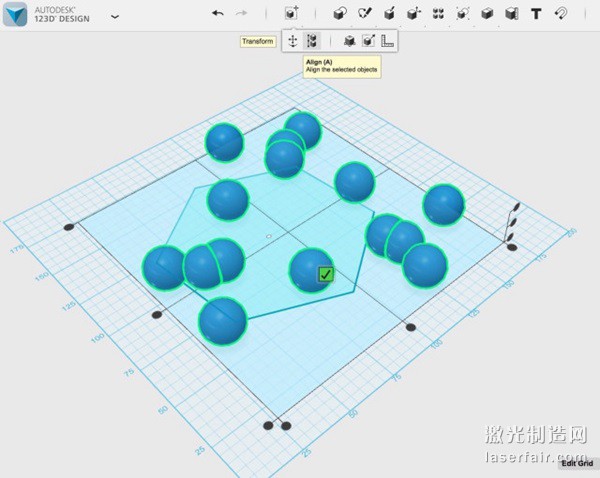Open the Pattern tool menu
This screenshot has width=600, height=478.
click(x=438, y=14)
